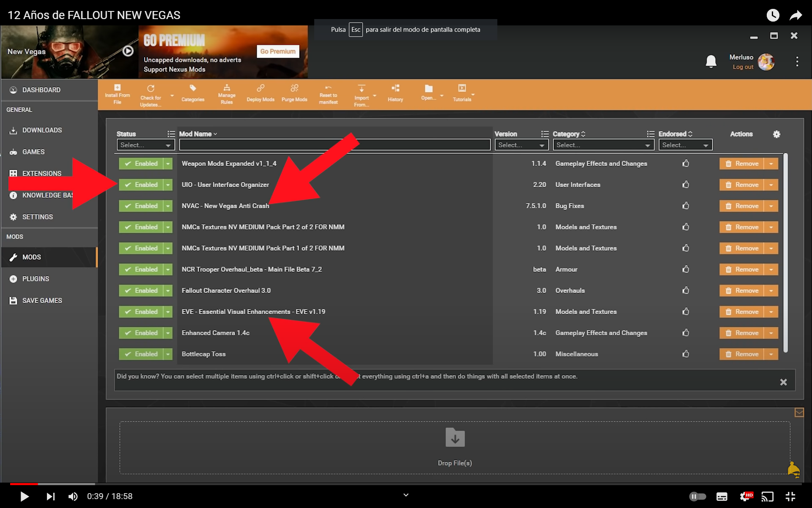Toggle Enabled for Weapon Mods Expanded

point(141,163)
